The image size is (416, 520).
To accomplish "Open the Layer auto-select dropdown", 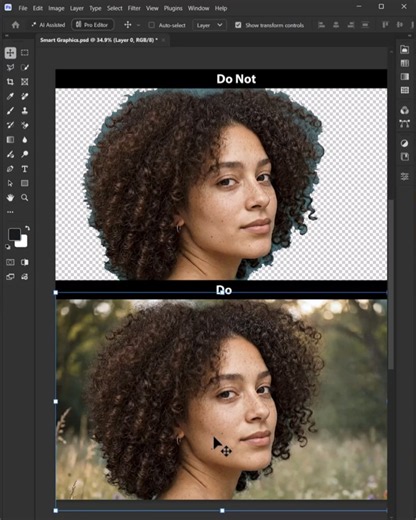I will point(209,25).
